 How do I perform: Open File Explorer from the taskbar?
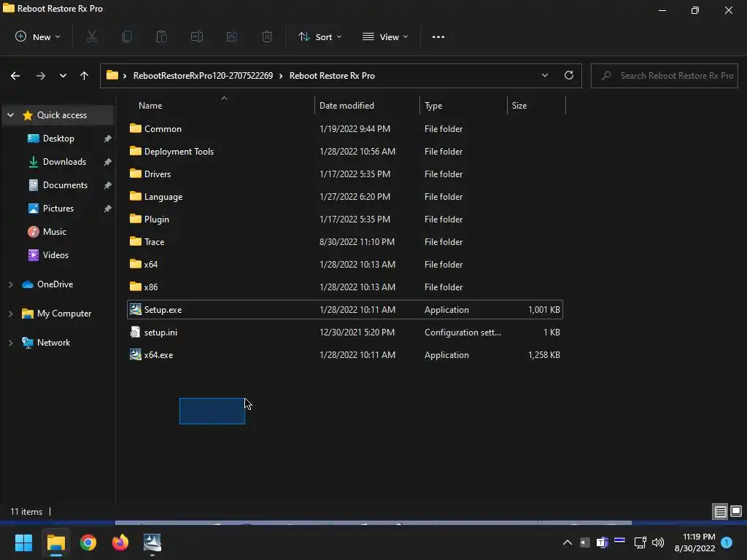pyautogui.click(x=55, y=542)
